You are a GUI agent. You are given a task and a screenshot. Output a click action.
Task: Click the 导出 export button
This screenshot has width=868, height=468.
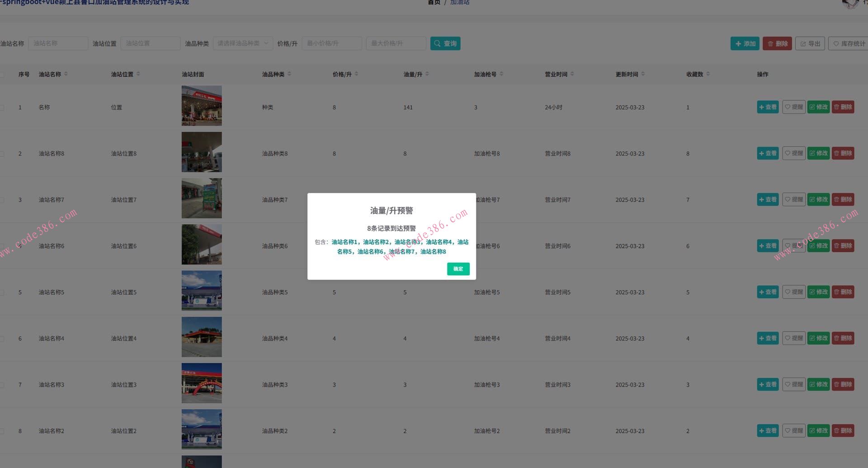tap(810, 43)
